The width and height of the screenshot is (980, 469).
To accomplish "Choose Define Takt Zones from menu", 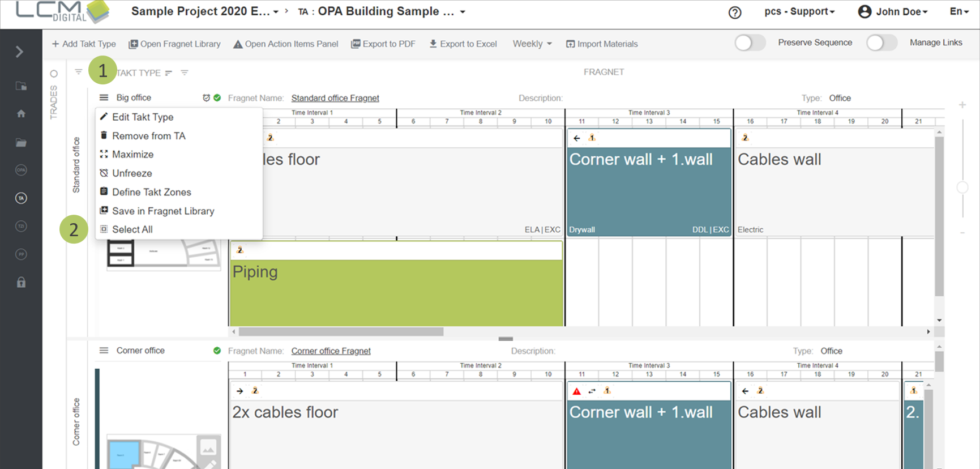I will 151,192.
